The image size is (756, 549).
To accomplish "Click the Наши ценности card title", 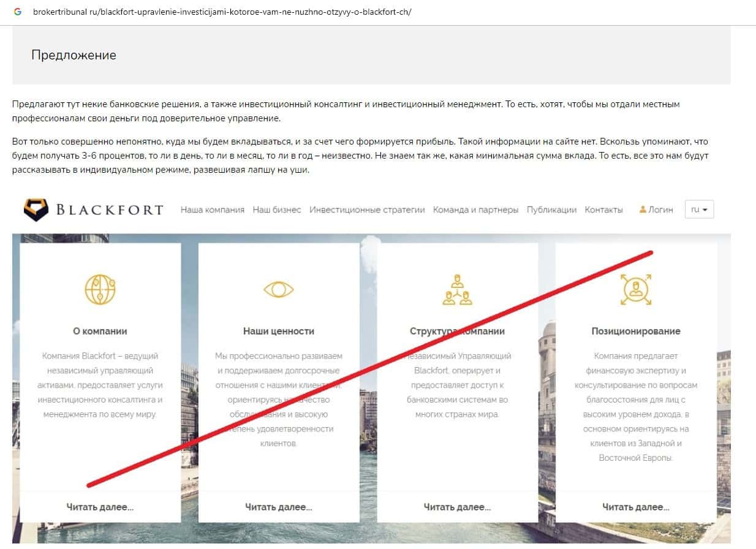I will tap(279, 331).
